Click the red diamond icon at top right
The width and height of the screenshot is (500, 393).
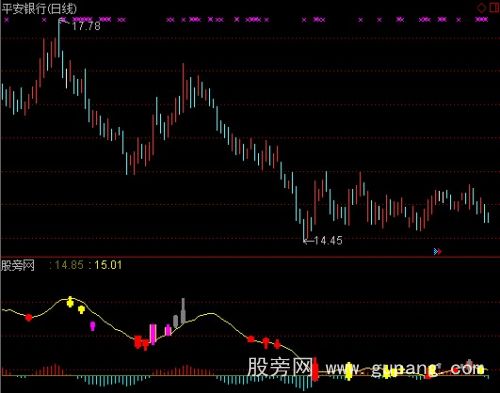(482, 8)
